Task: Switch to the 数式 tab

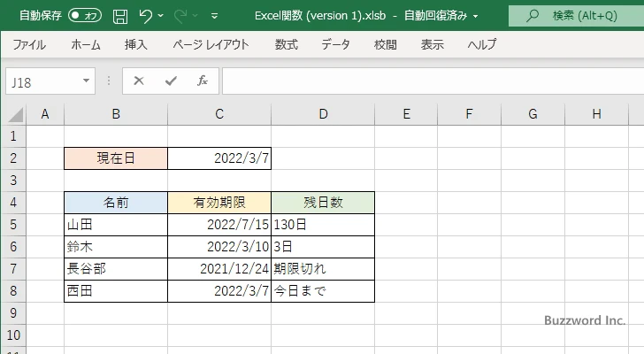Action: [287, 44]
